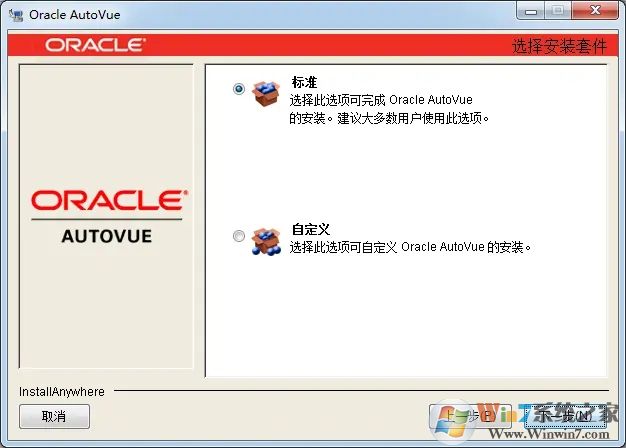Click the 选择安装套件 header title

coord(559,46)
